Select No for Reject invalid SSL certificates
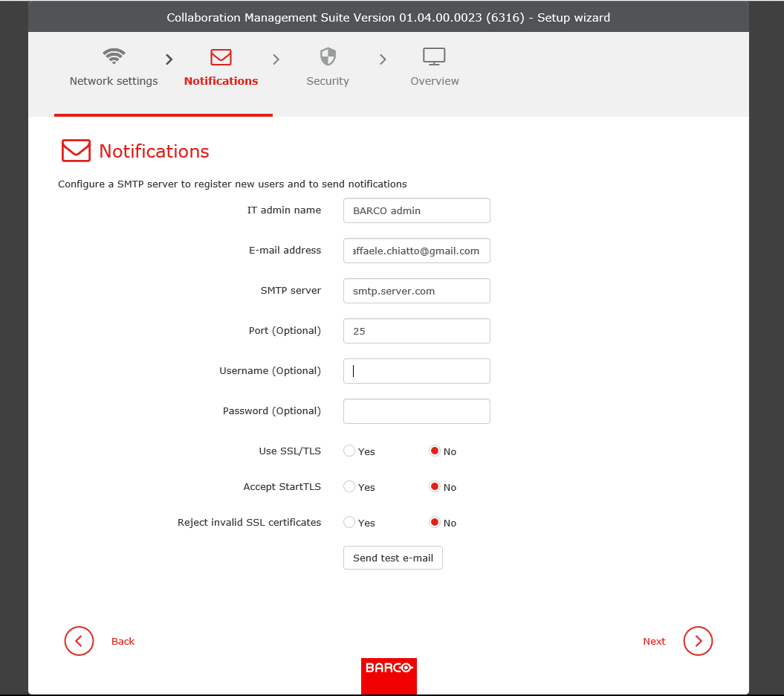 coord(435,523)
